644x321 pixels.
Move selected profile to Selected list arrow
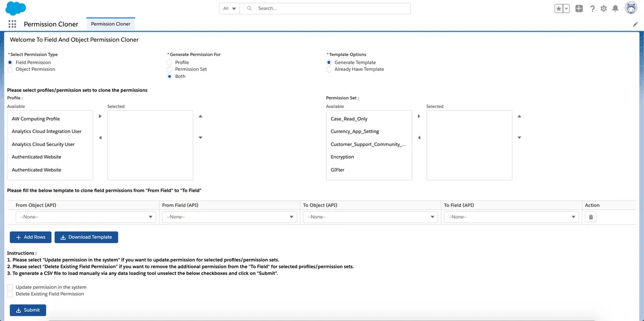tap(100, 116)
